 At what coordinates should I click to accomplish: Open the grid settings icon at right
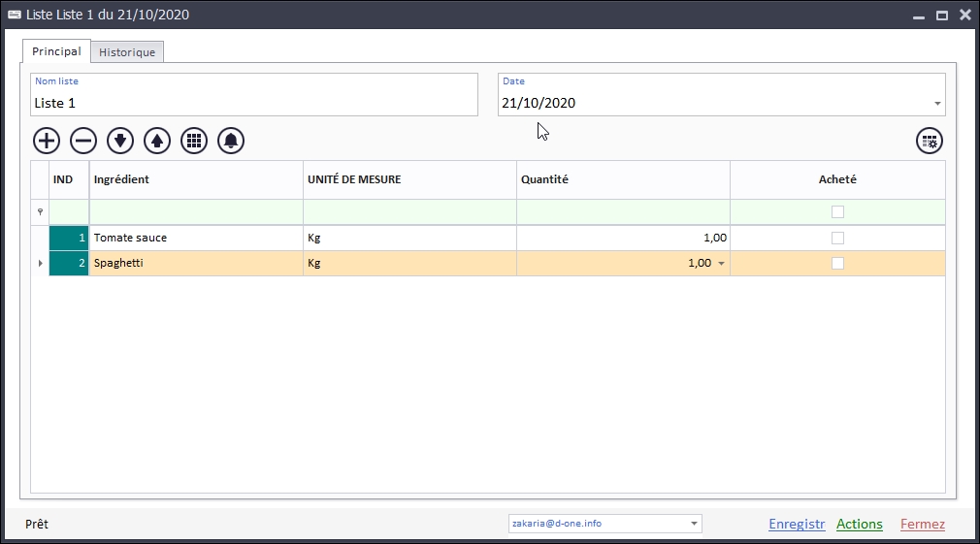coord(930,141)
